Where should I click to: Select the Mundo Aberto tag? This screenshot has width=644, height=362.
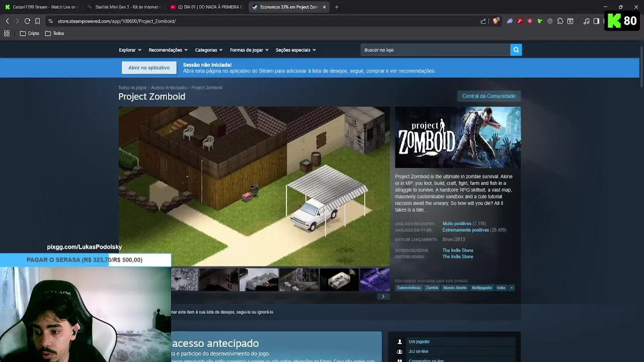click(x=455, y=288)
